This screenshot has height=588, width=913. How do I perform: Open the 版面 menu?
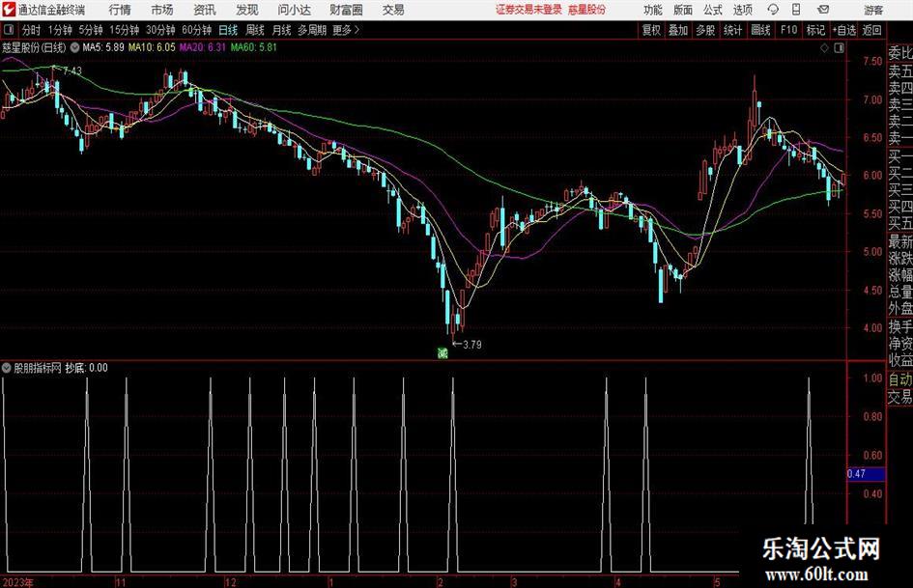682,10
